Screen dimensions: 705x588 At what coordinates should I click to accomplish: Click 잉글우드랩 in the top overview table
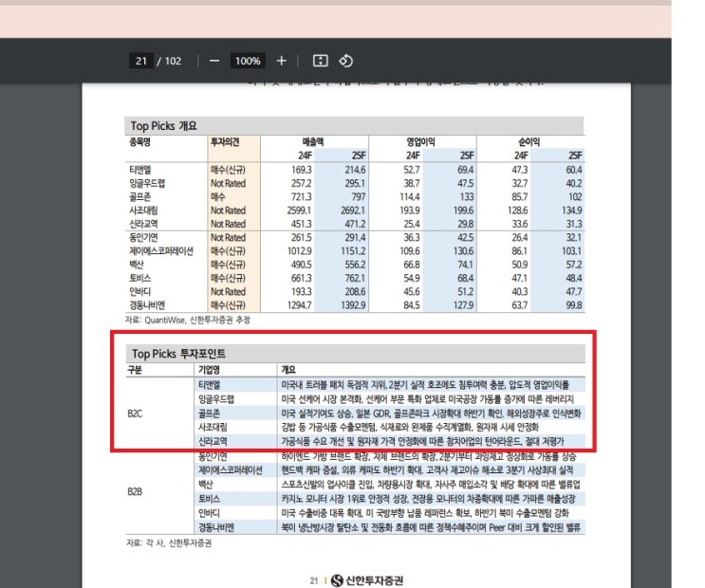coord(147,183)
